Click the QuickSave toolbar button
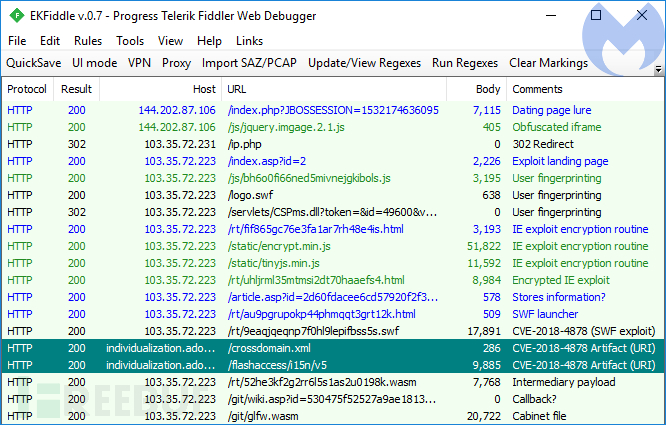This screenshot has height=425, width=666. point(34,63)
